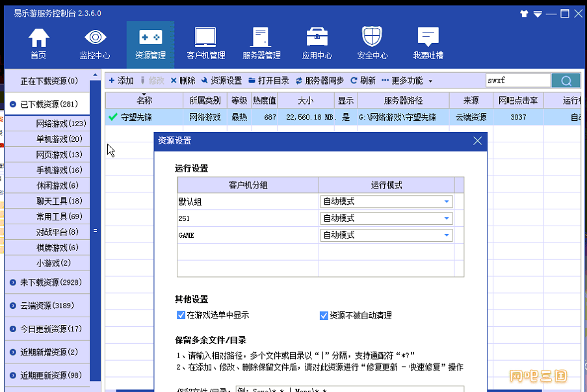Viewport: 587px width, 392px height.
Task: Select 单机游戏(20) category
Action: point(47,139)
